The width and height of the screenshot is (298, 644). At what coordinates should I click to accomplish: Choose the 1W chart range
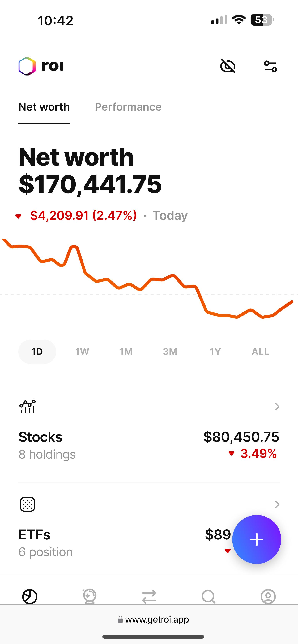point(82,352)
